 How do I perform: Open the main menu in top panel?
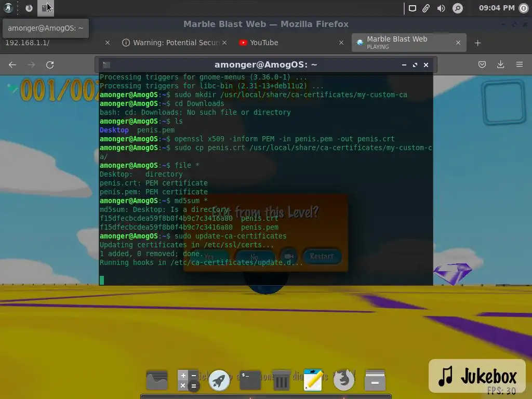pos(8,8)
